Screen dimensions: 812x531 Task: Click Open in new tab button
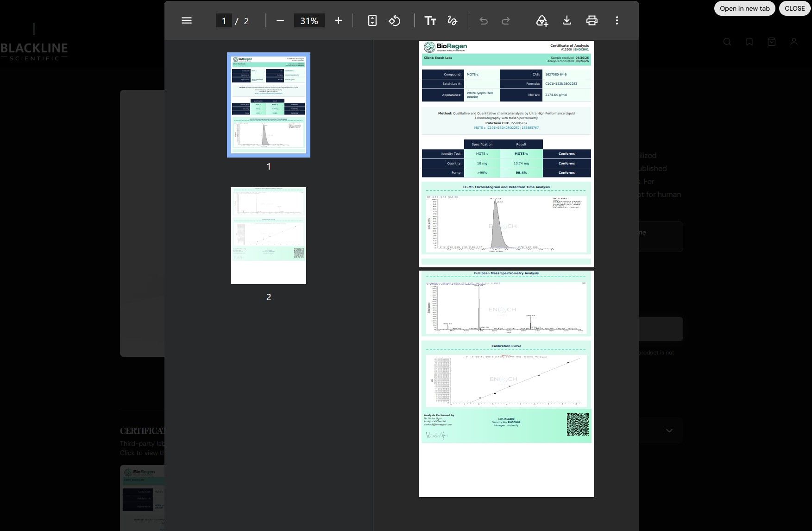point(745,8)
